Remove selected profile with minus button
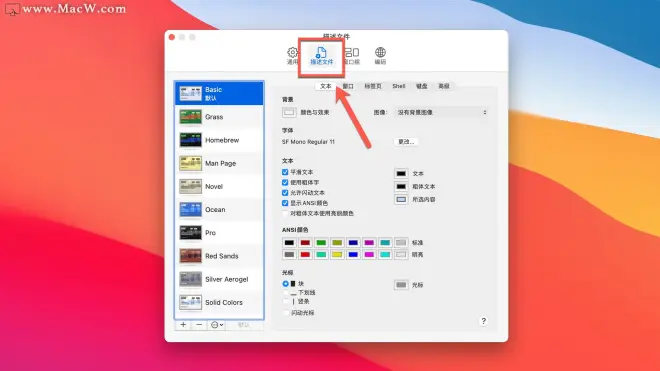Image resolution: width=660 pixels, height=371 pixels. click(199, 325)
